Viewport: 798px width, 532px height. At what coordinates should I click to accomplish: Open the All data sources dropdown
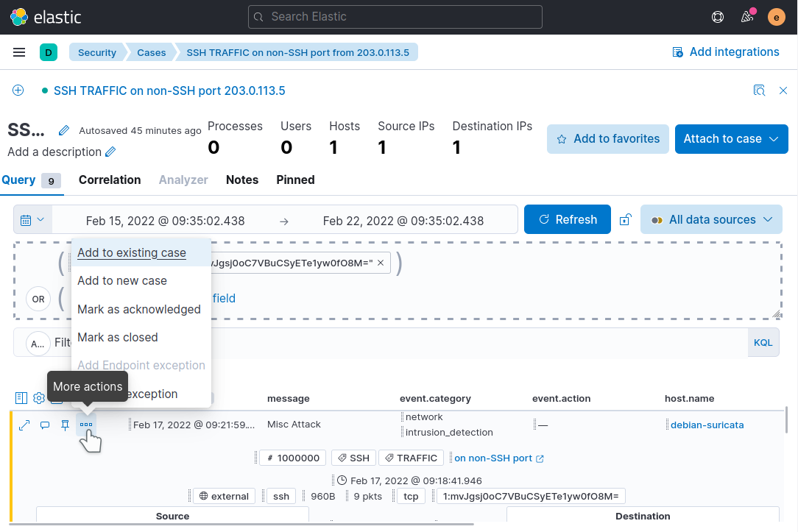(711, 220)
